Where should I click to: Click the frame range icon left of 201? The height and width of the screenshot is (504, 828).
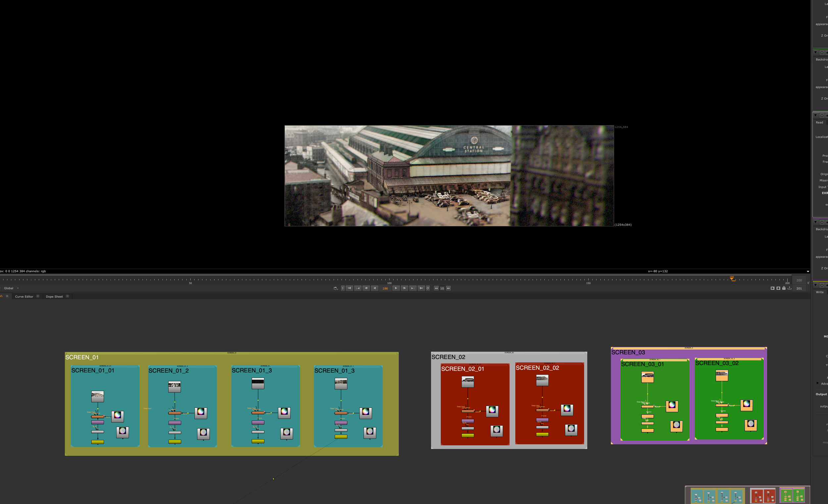tap(790, 288)
